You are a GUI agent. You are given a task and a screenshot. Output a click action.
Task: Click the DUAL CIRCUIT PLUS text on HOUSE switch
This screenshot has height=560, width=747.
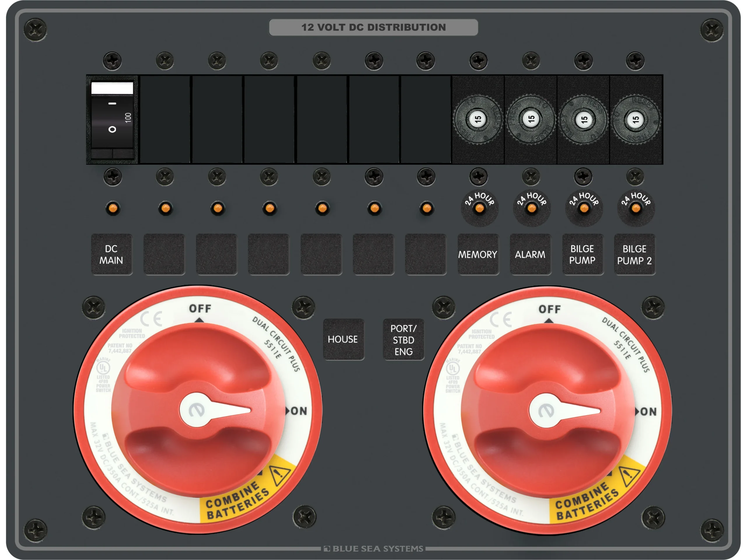277,344
